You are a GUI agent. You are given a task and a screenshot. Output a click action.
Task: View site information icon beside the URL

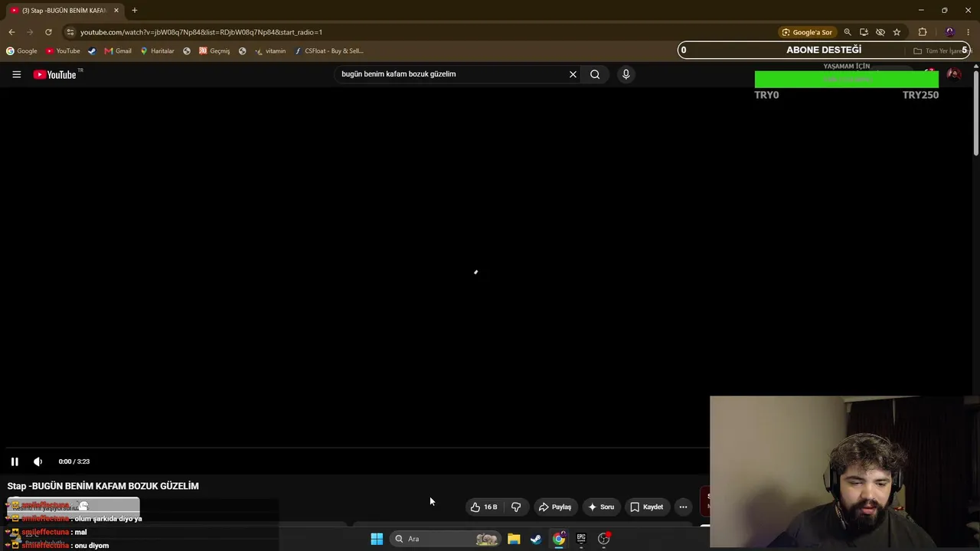pos(70,32)
